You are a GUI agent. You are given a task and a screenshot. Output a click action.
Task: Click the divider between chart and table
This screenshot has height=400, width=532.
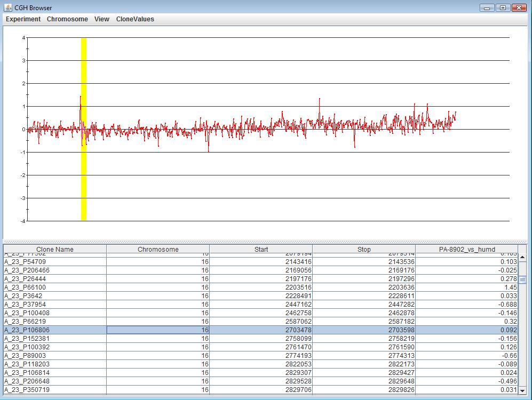pos(265,241)
